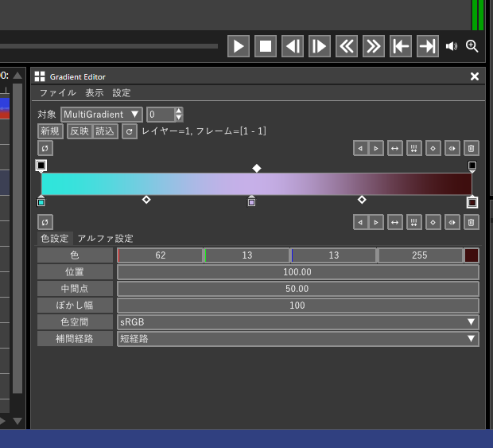The height and width of the screenshot is (448, 493).
Task: Click the 反映 button
Action: tap(80, 131)
